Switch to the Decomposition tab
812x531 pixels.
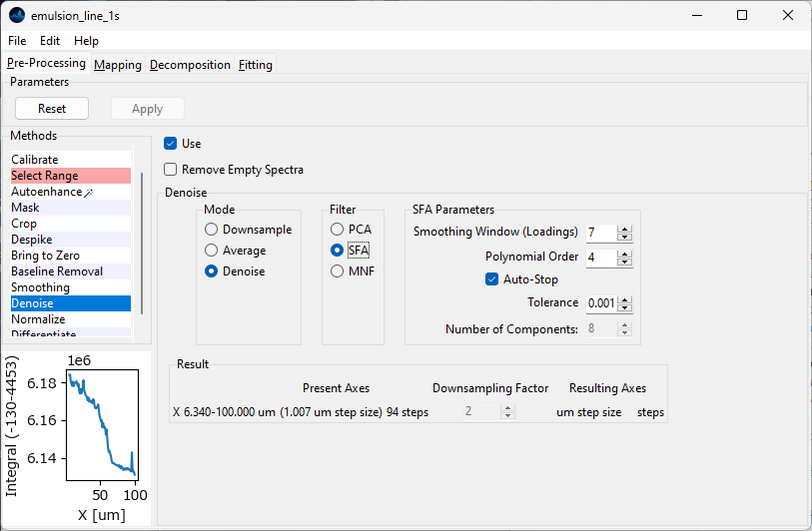[x=190, y=65]
